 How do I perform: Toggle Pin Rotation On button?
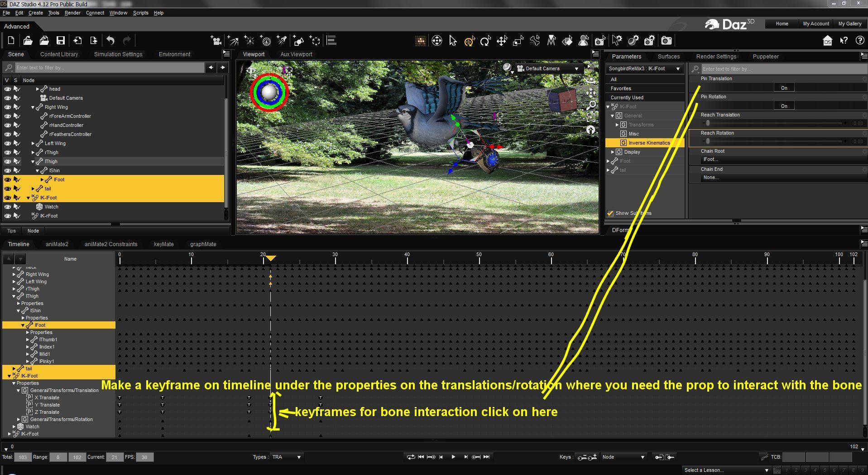pyautogui.click(x=784, y=106)
